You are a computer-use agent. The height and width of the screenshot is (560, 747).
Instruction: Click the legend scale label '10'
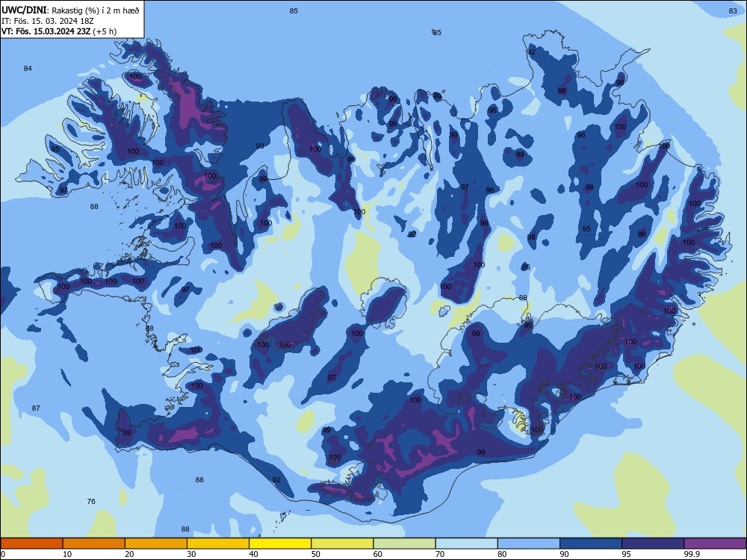click(67, 554)
